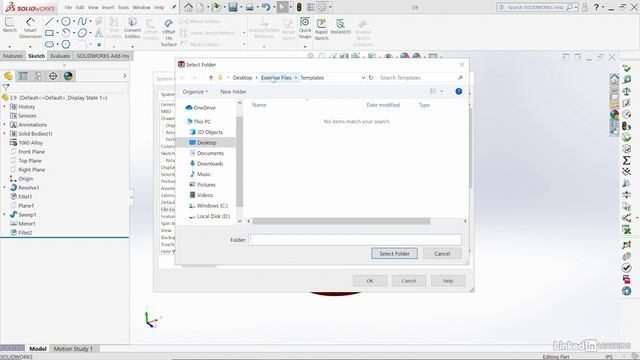640x360 pixels.
Task: Click OK in System Options dialog
Action: tap(370, 281)
